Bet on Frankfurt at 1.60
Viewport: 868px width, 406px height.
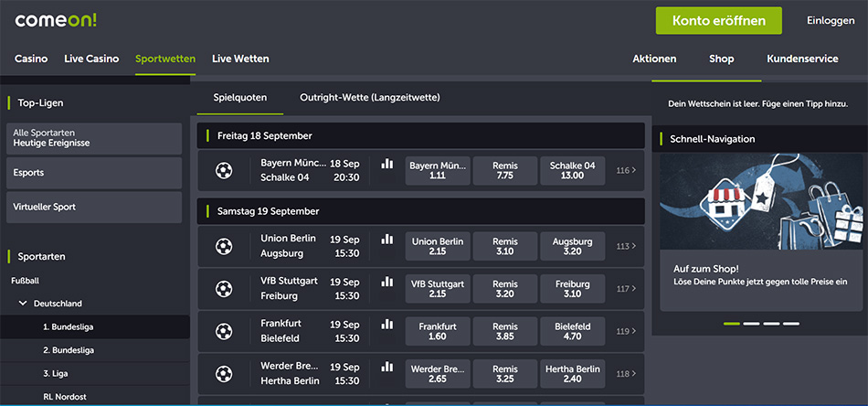coord(438,331)
